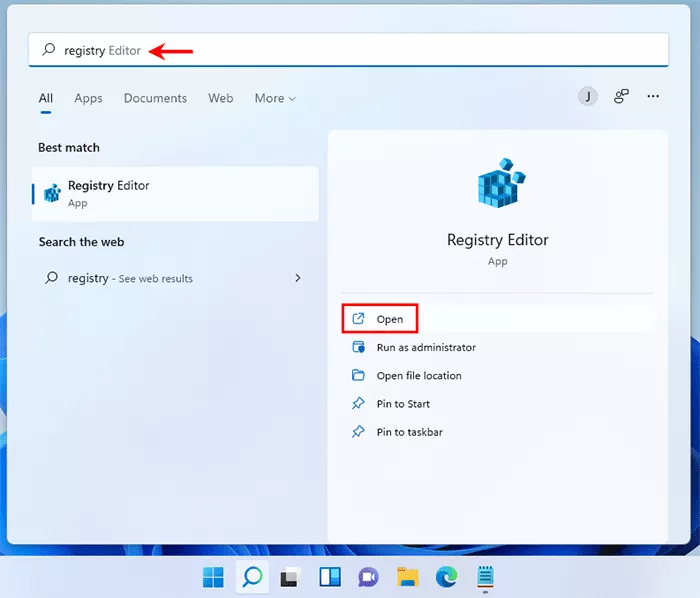Click the Search icon on taskbar
Image resolution: width=700 pixels, height=598 pixels.
tap(252, 577)
